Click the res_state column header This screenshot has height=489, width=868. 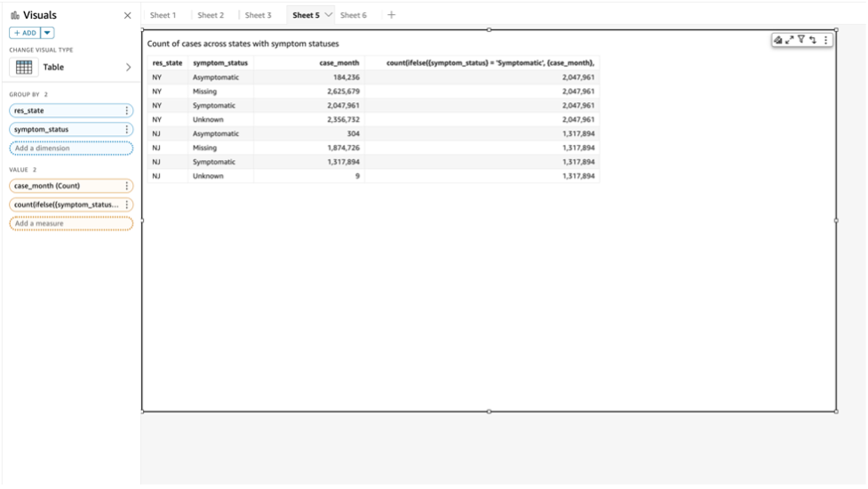167,63
